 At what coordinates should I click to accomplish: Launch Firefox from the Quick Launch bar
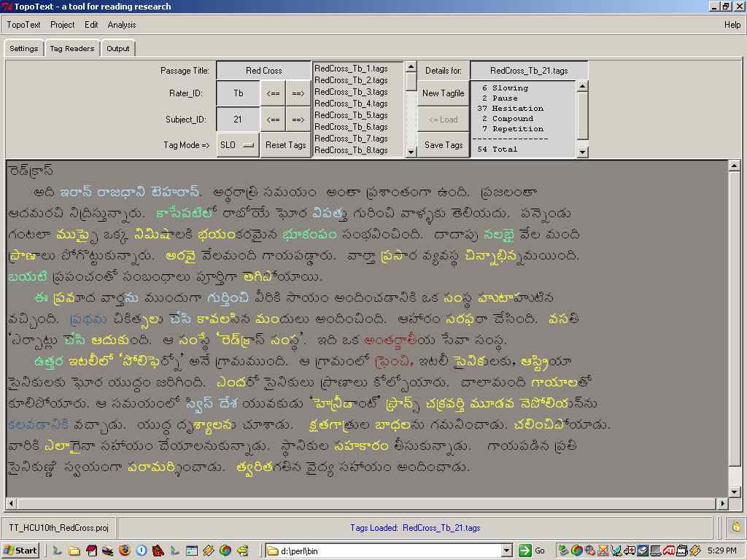(125, 551)
